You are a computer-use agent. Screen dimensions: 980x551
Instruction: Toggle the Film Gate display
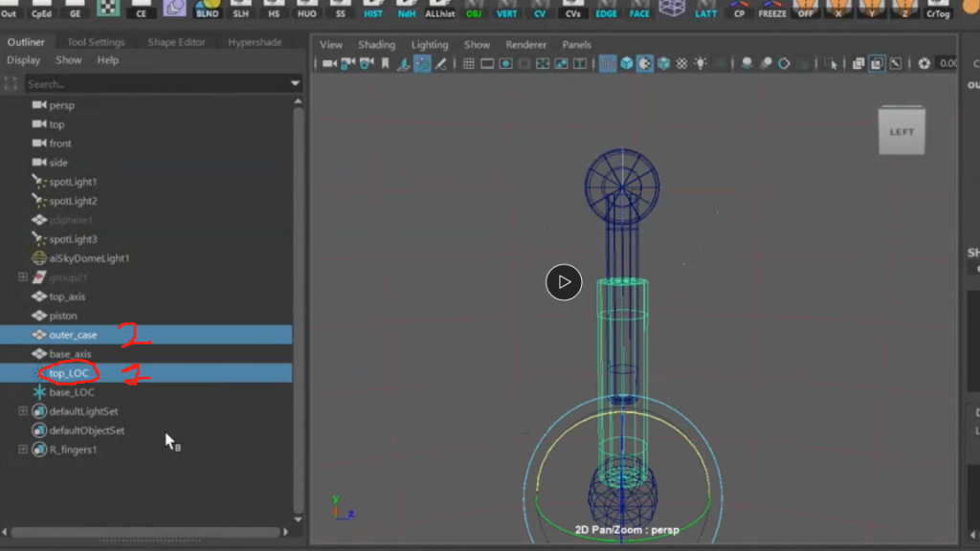(487, 64)
